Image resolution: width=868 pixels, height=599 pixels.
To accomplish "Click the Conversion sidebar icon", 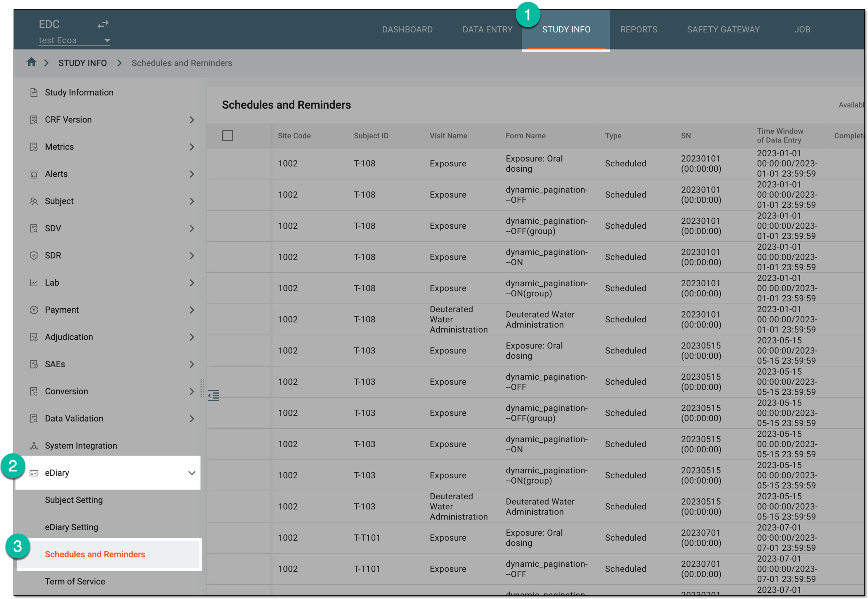I will click(34, 392).
